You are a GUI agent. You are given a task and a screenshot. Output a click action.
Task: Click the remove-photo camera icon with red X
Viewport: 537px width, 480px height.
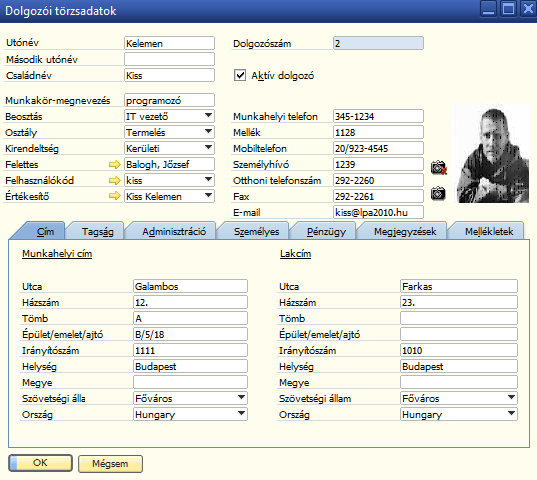(x=439, y=167)
